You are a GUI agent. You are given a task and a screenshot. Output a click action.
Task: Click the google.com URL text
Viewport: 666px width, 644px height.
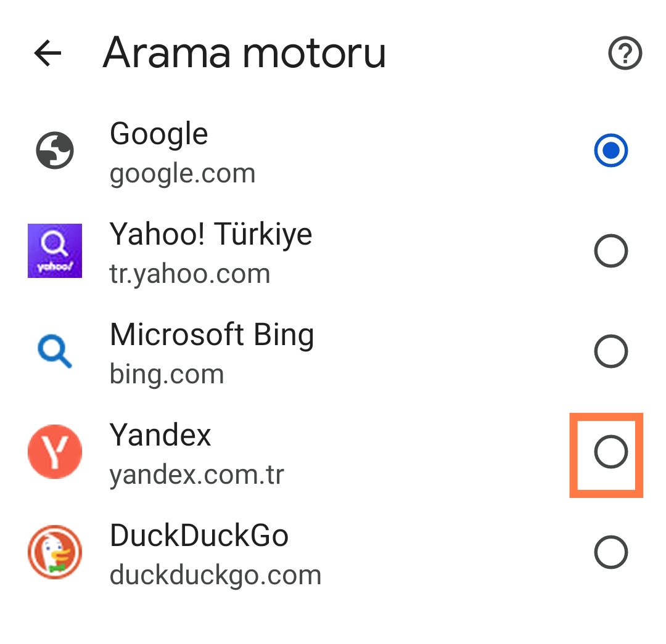(183, 174)
